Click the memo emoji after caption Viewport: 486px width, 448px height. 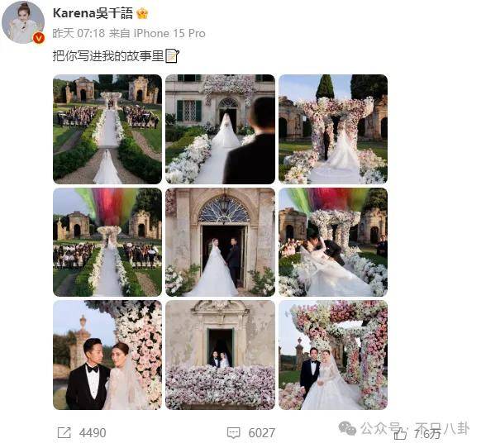pos(172,56)
